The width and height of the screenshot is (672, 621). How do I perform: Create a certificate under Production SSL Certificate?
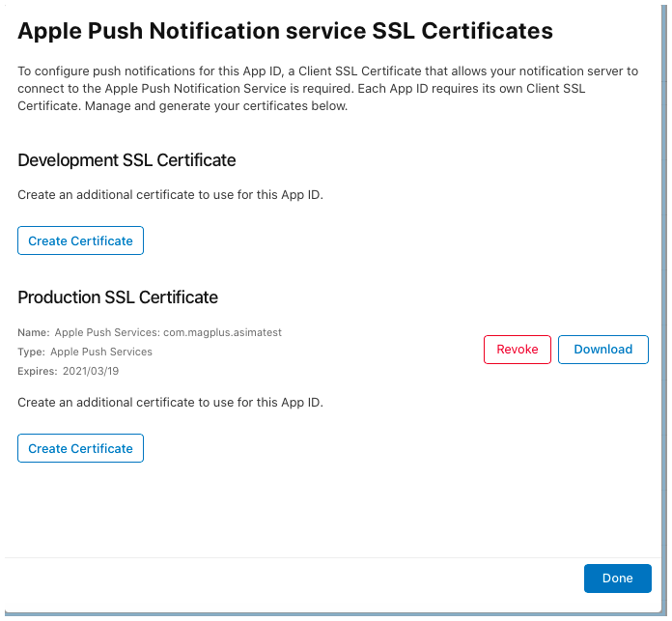80,448
